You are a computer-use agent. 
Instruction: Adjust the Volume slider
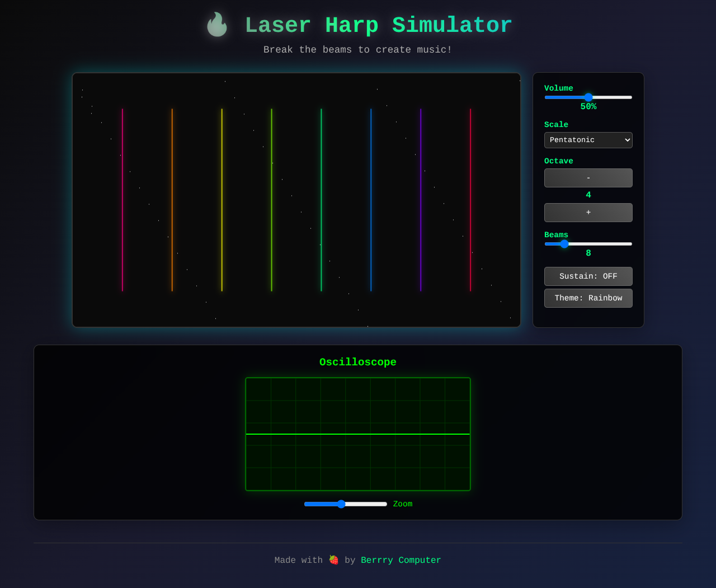(x=588, y=97)
